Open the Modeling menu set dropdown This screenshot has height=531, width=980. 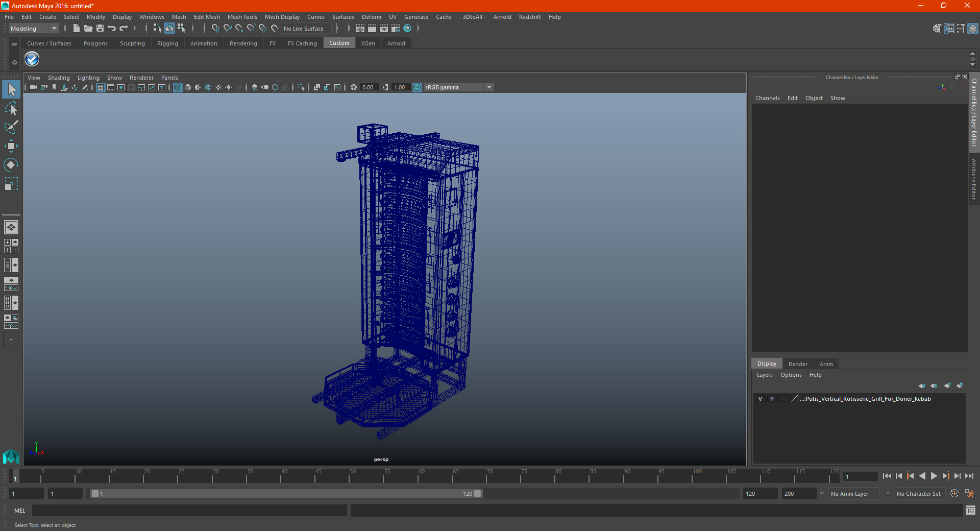34,29
